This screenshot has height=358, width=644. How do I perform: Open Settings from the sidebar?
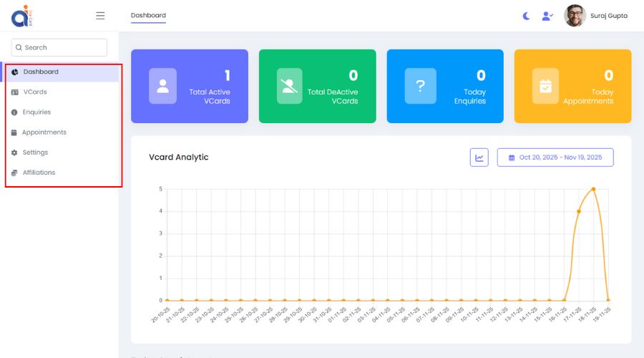[x=35, y=153]
